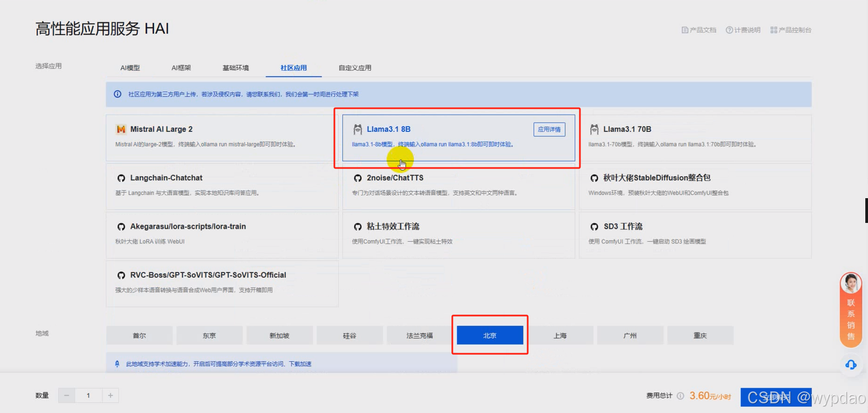The image size is (868, 413).
Task: Switch to the AI框架 tab
Action: 181,68
